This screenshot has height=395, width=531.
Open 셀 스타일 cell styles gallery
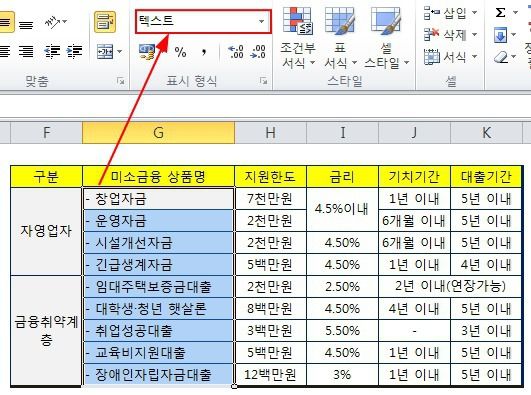386,37
